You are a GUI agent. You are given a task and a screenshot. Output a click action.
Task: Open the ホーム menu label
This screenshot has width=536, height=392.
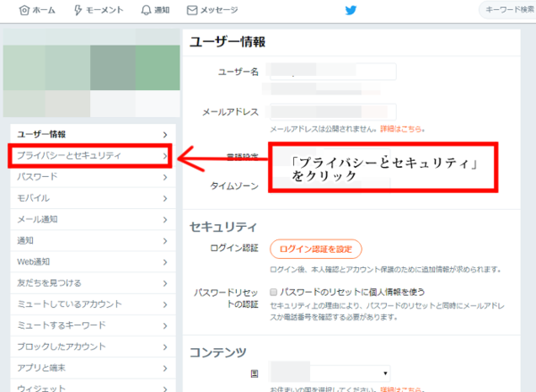point(44,10)
